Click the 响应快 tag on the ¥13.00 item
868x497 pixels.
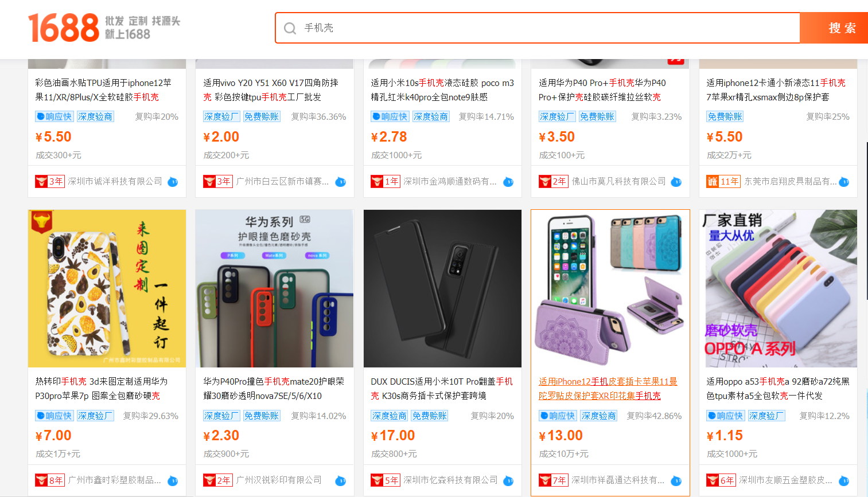tap(557, 416)
